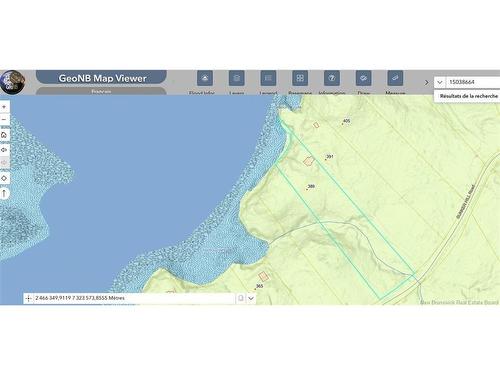Click the GeoNB globe logo

(12, 82)
